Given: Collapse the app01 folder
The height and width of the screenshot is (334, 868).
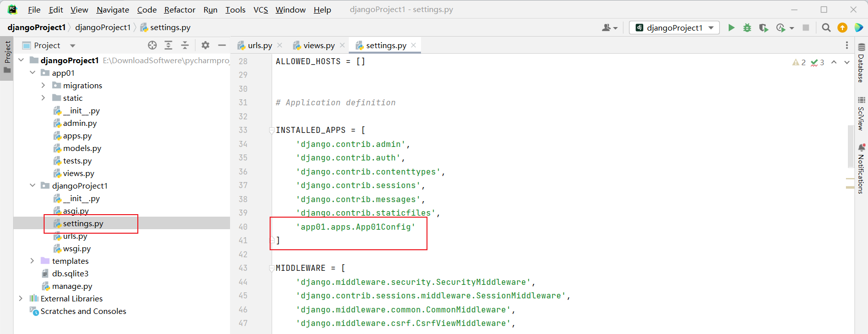Looking at the screenshot, I should pyautogui.click(x=33, y=73).
